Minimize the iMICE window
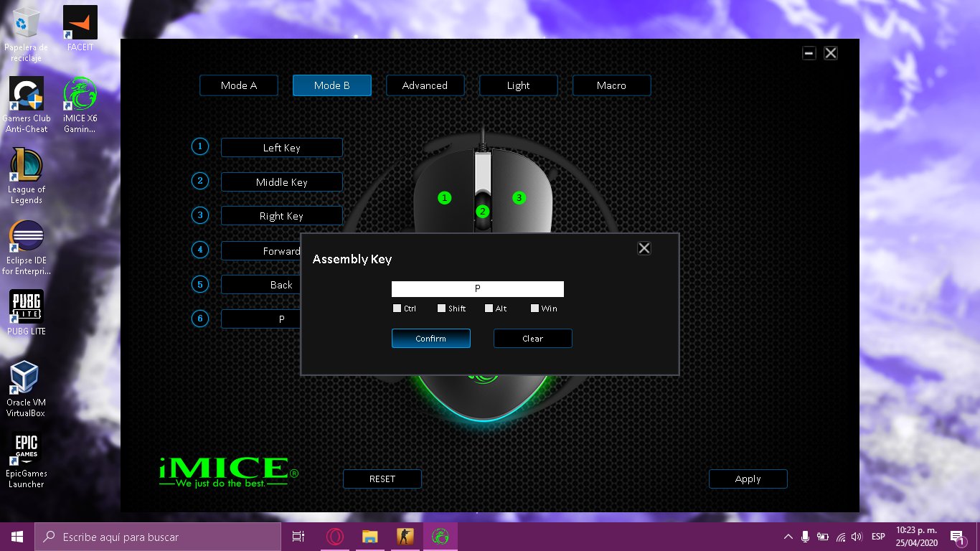This screenshot has height=551, width=980. (809, 53)
